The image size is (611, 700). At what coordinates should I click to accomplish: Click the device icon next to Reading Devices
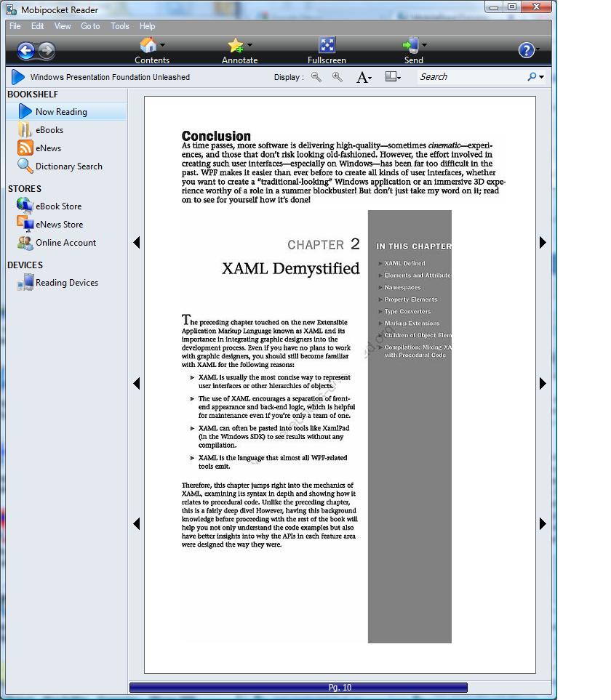pyautogui.click(x=25, y=282)
